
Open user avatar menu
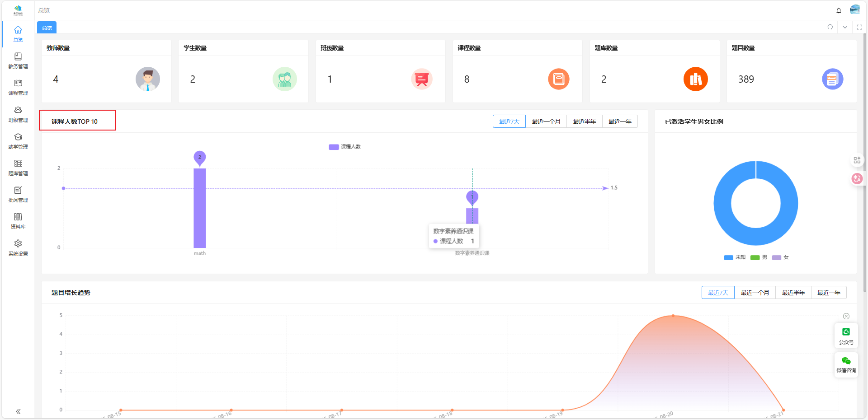pos(854,10)
